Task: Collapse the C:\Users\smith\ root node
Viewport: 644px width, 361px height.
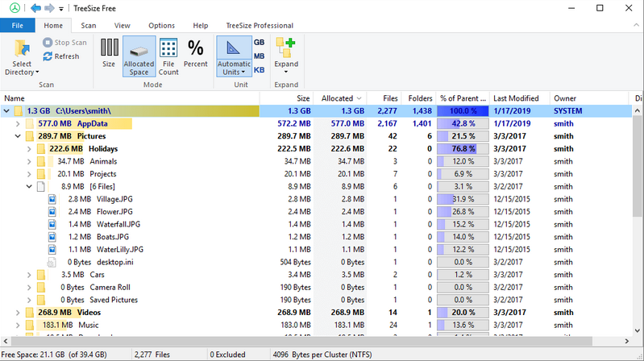Action: (x=6, y=111)
